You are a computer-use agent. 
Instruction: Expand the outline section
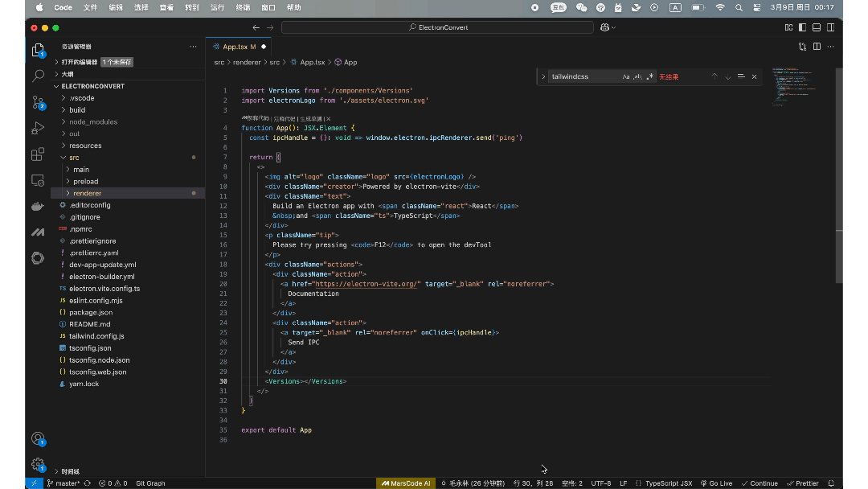click(56, 74)
